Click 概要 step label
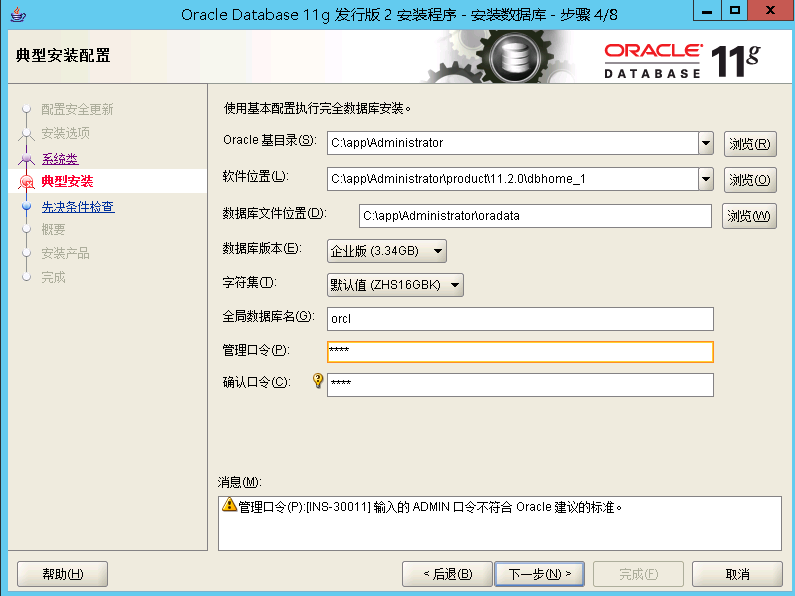Image resolution: width=795 pixels, height=596 pixels. 53,230
